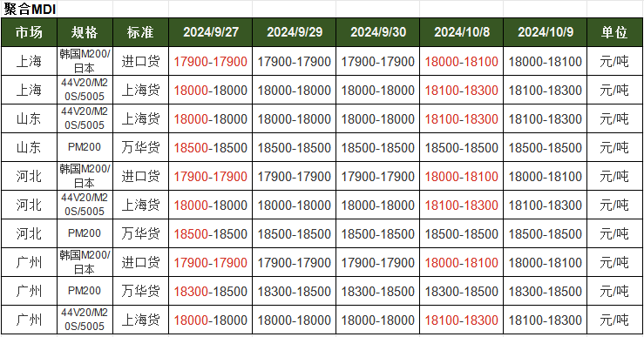Click red 18500-18500 in 山东 万华货 row

point(211,148)
